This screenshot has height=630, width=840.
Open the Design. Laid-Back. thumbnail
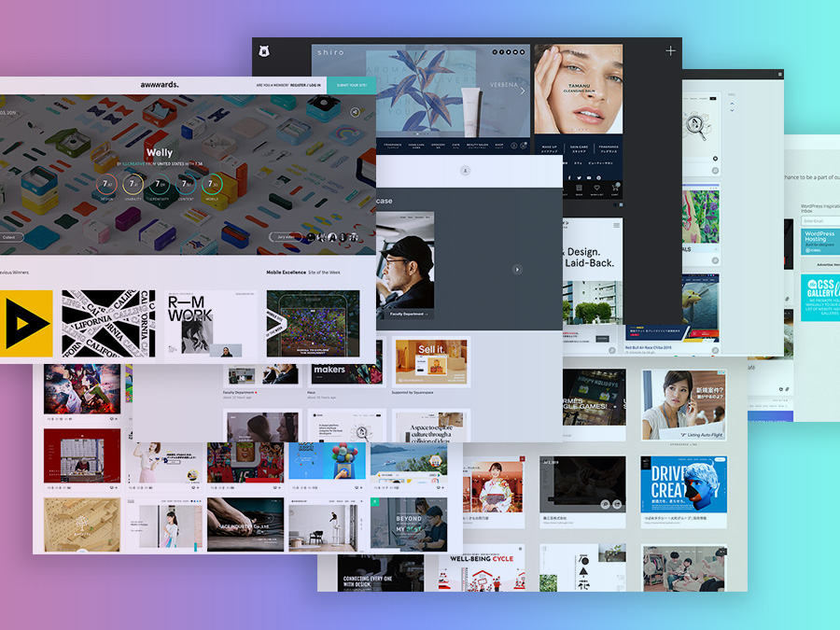click(x=593, y=270)
